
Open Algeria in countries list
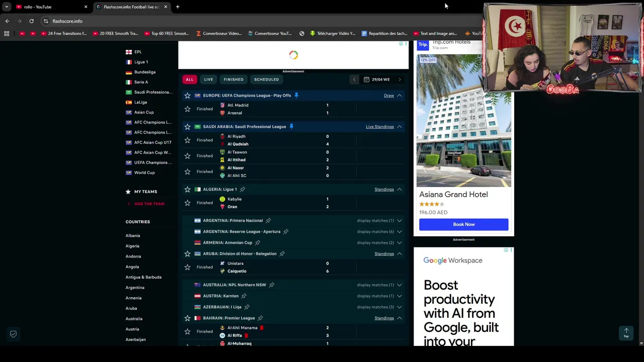[132, 246]
